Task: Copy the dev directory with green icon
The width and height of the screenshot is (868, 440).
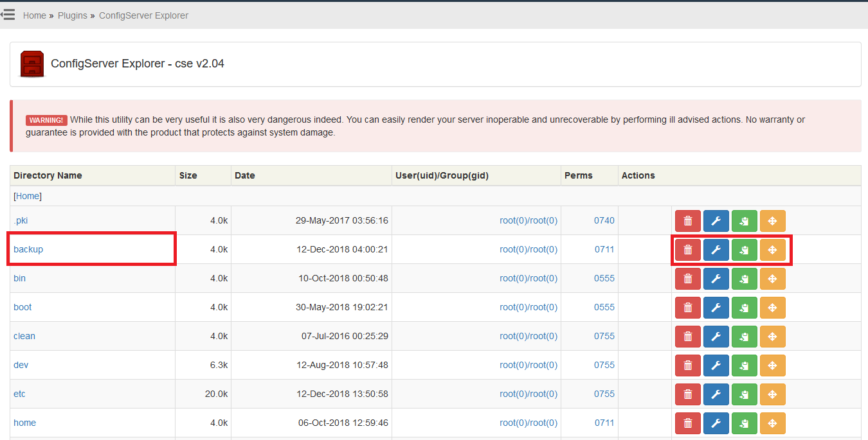Action: (745, 365)
